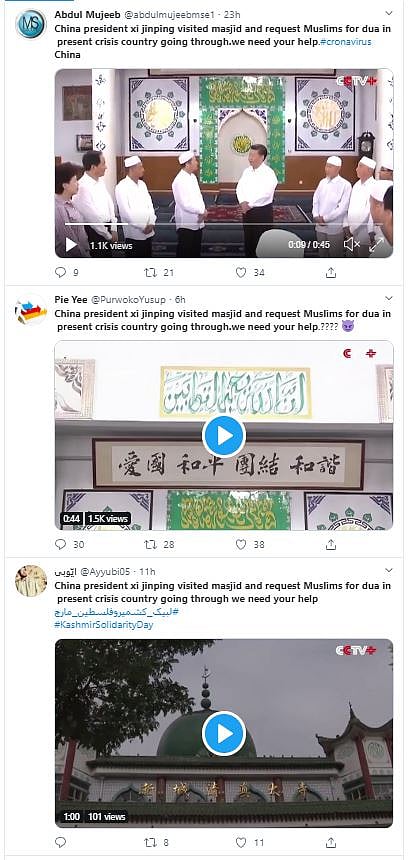Open the #KashmirSolidarityDay hashtag
The image size is (410, 860).
(104, 625)
